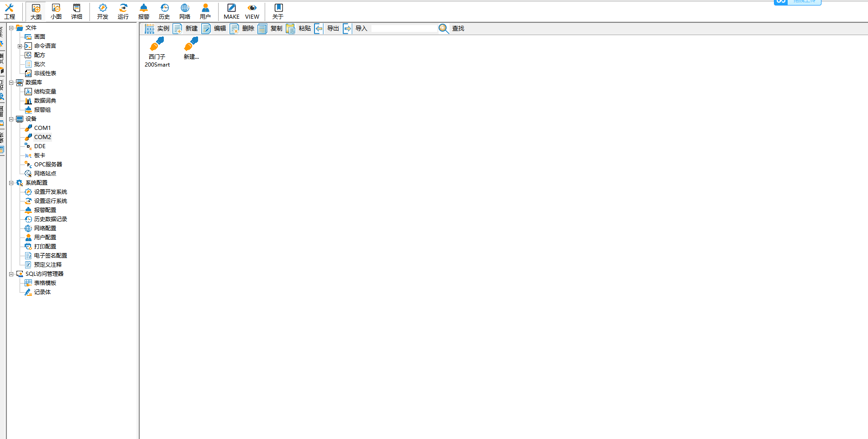This screenshot has width=868, height=439.
Task: Click the 运行 run toolbar icon
Action: (123, 11)
